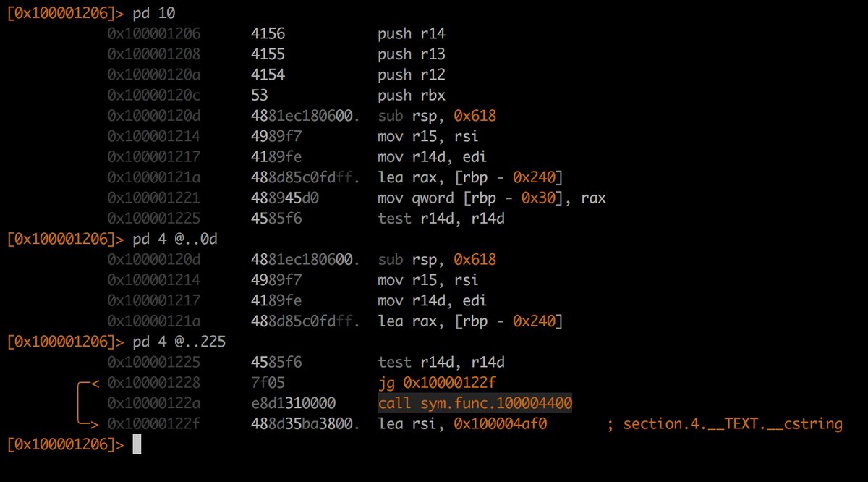Click the 'pd 10' command text
The width and height of the screenshot is (868, 482).
[x=154, y=13]
